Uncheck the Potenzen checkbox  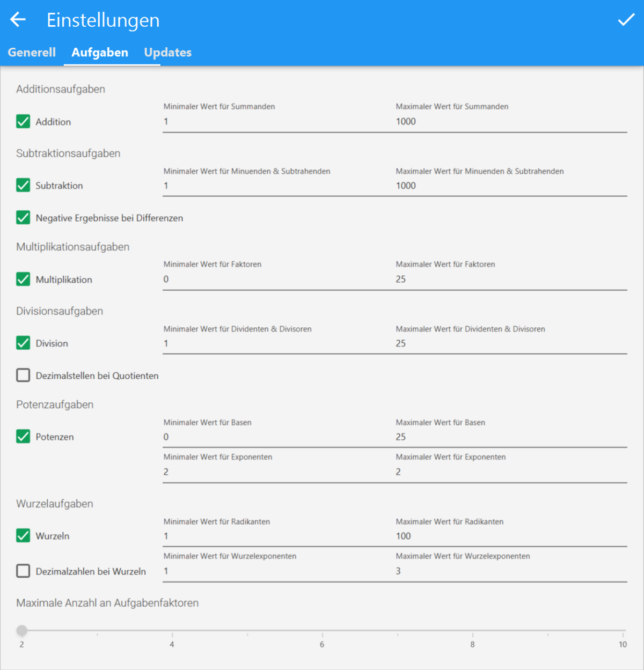point(23,437)
